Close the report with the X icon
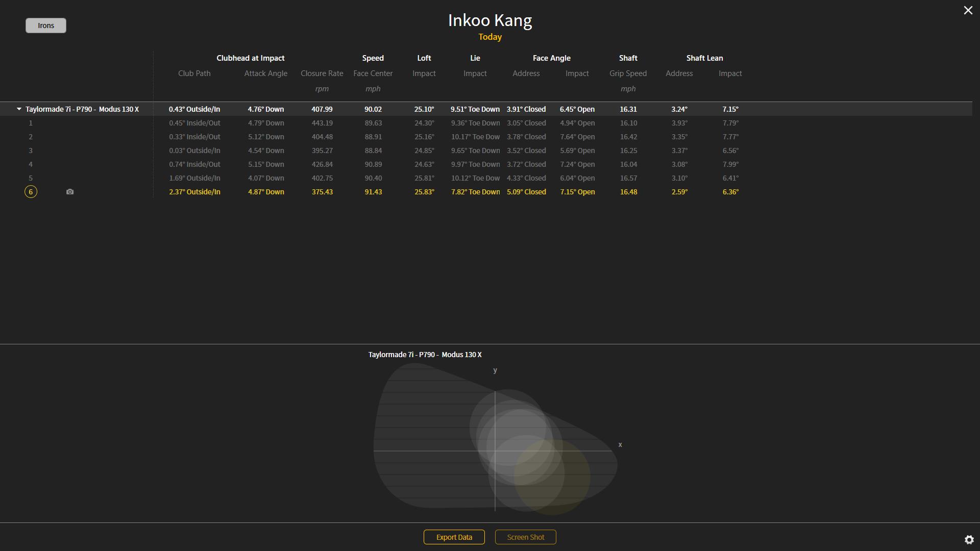Image resolution: width=980 pixels, height=551 pixels. 968,10
